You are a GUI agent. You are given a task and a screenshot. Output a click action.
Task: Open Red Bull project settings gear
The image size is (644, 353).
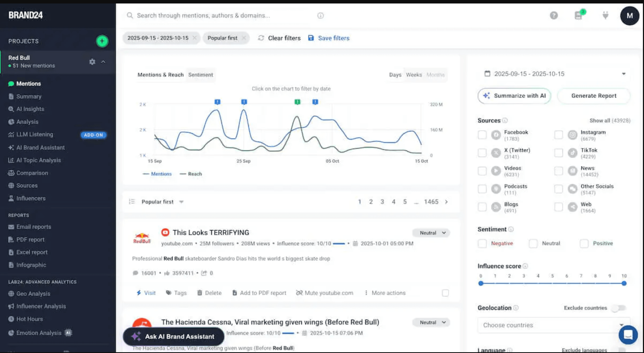point(92,62)
